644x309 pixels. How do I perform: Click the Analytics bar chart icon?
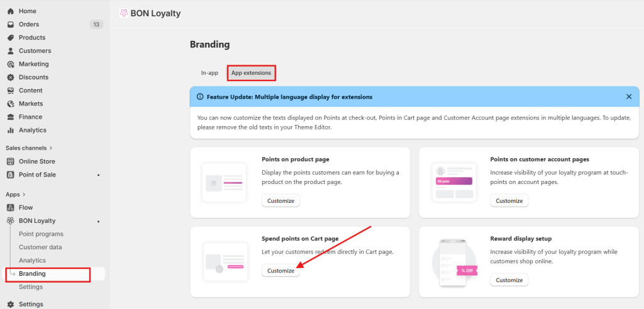(11, 130)
